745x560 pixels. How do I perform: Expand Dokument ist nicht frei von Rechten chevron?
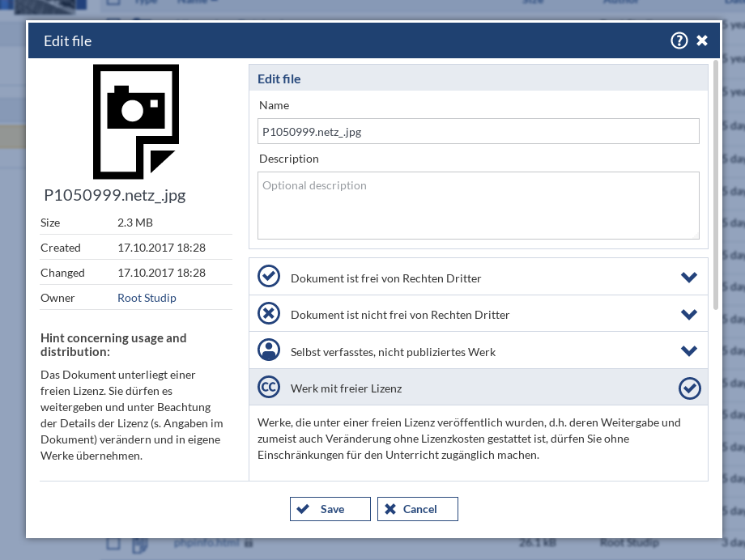pyautogui.click(x=689, y=314)
